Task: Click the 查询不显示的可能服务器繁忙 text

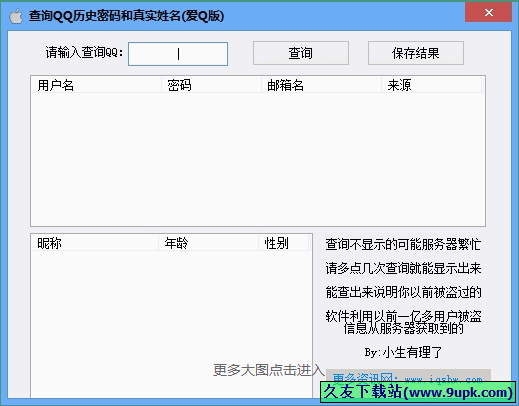Action: coord(403,244)
